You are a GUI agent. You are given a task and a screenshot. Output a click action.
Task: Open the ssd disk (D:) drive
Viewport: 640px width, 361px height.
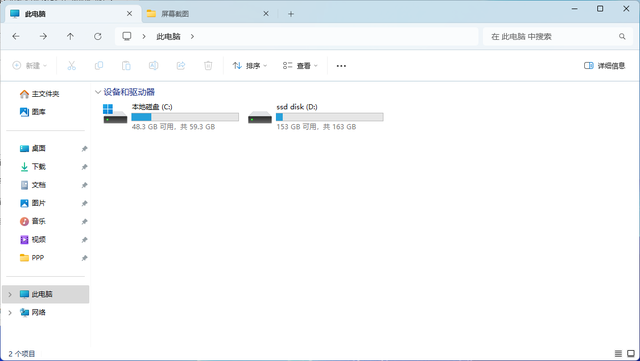pyautogui.click(x=316, y=116)
